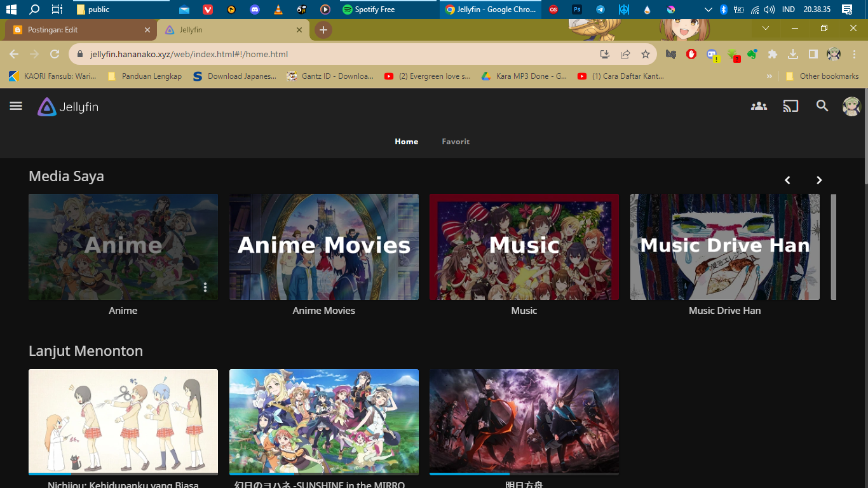Open Spotify Free from the taskbar
The height and width of the screenshot is (488, 868).
(x=369, y=10)
